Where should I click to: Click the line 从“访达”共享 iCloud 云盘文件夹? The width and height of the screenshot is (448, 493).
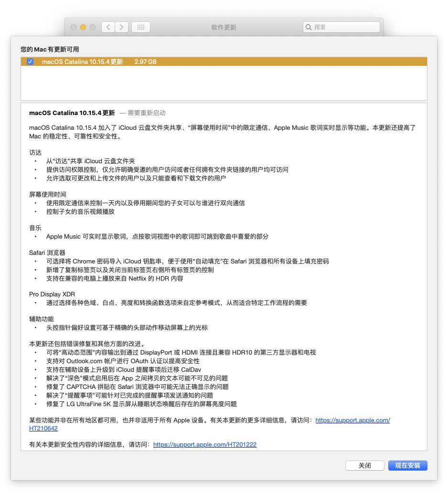point(91,161)
